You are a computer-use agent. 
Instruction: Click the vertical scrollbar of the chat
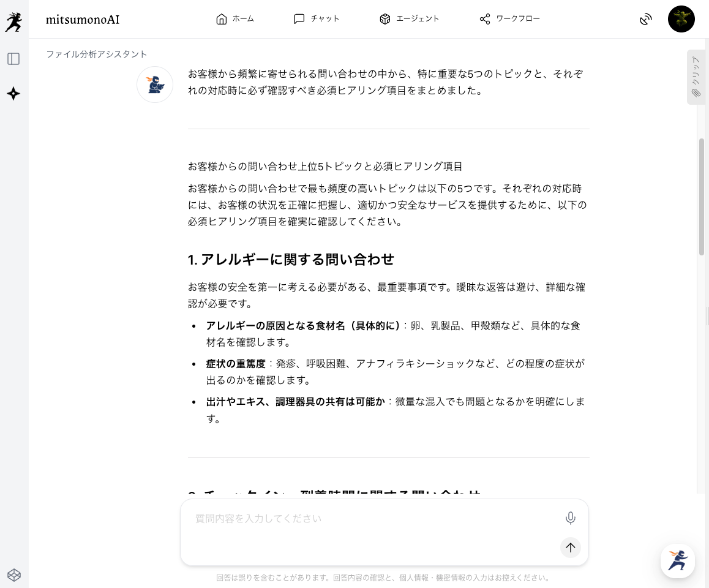(x=702, y=196)
